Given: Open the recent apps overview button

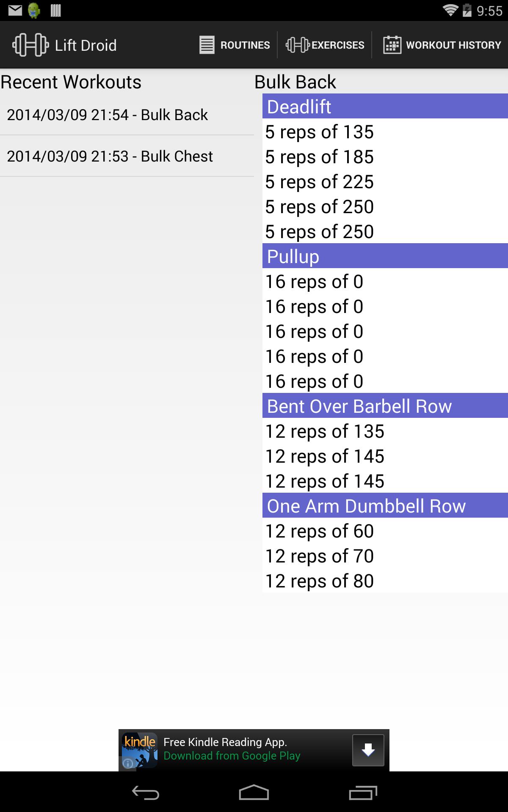Looking at the screenshot, I should 363,793.
